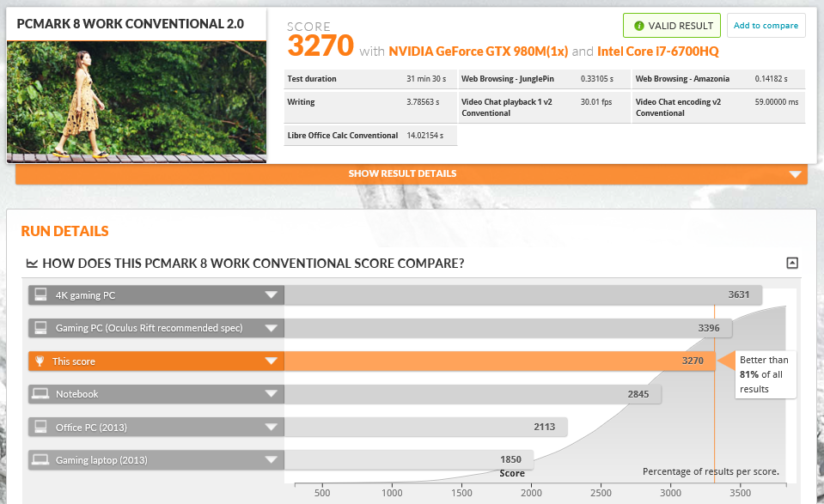Expand the Gaming laptop (2013) dropdown arrow
This screenshot has width=824, height=504.
coord(272,460)
